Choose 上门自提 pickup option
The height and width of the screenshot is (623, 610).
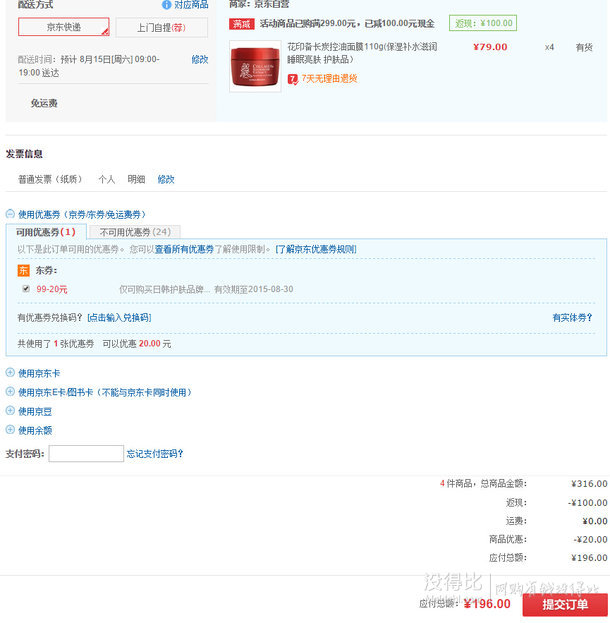(x=161, y=27)
